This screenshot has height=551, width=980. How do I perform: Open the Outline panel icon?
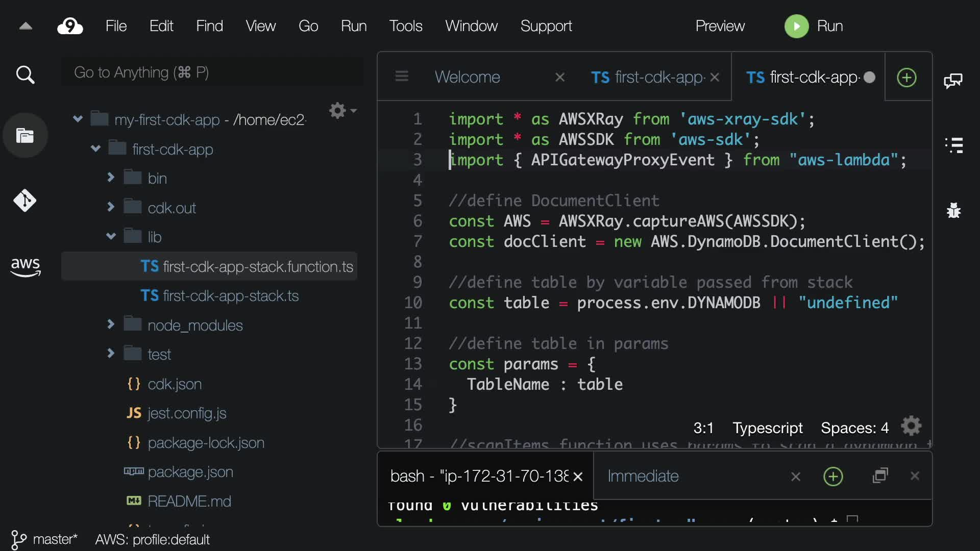(953, 145)
